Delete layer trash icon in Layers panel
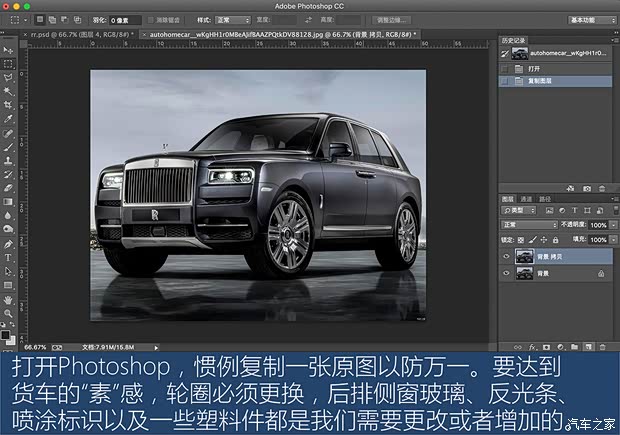Viewport: 620px width, 435px height. 603,347
